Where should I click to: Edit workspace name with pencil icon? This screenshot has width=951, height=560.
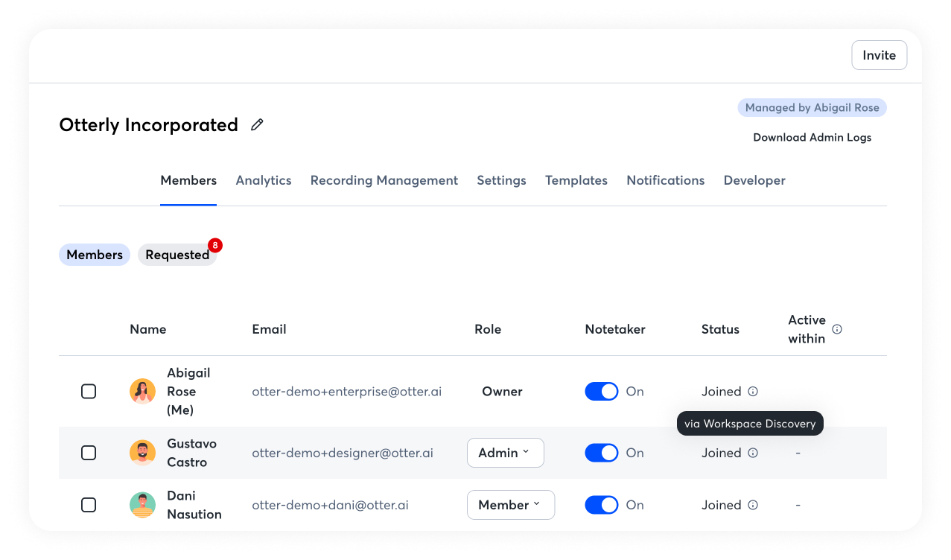click(257, 125)
